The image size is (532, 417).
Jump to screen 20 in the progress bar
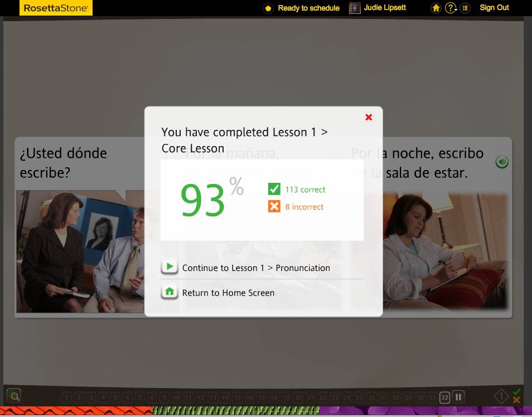pos(298,397)
